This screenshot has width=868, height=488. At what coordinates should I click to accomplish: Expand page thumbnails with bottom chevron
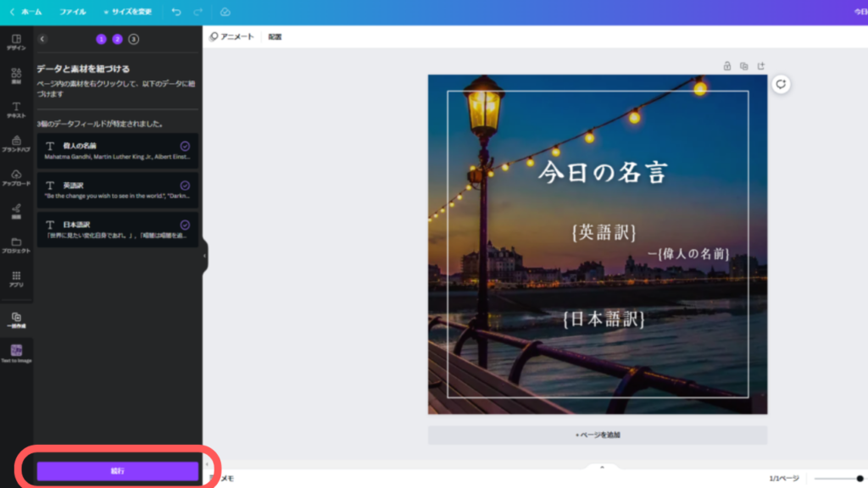(x=603, y=467)
